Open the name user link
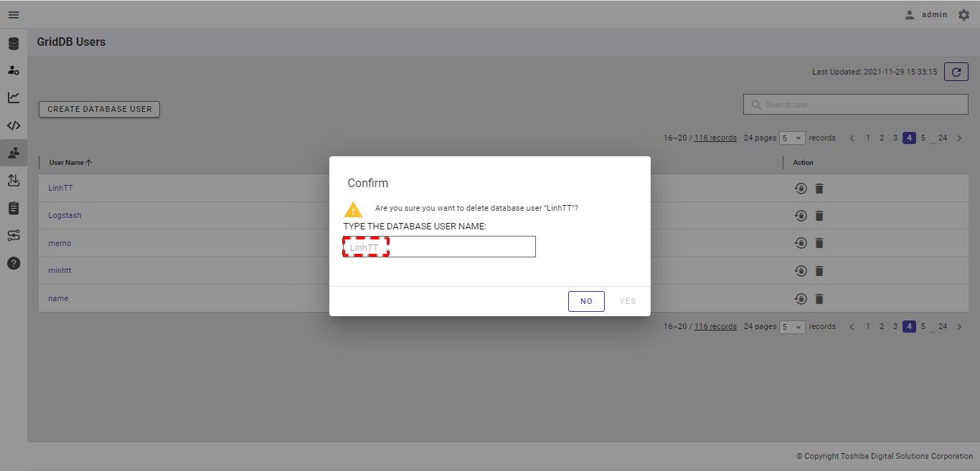 pyautogui.click(x=58, y=298)
